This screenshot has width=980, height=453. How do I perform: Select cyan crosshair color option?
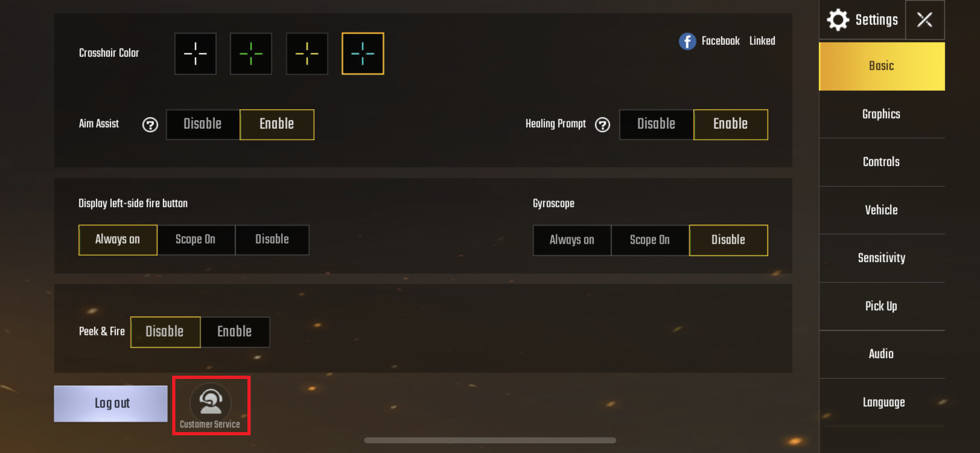tap(362, 53)
